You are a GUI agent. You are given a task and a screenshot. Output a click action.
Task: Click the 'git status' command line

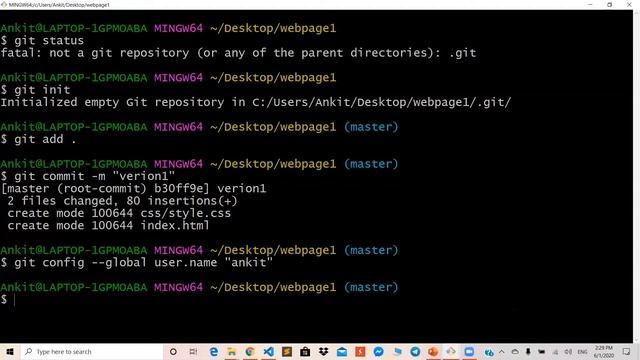click(x=42, y=40)
